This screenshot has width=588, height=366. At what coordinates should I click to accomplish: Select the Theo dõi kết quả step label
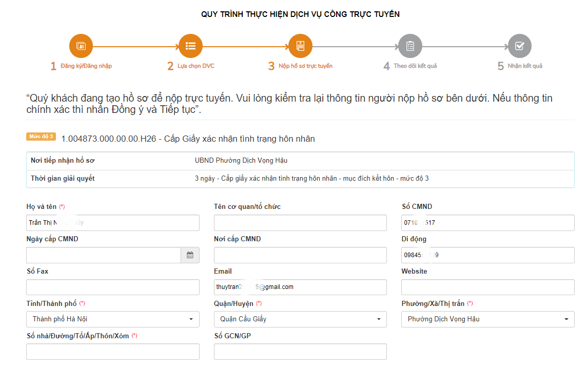tap(415, 66)
